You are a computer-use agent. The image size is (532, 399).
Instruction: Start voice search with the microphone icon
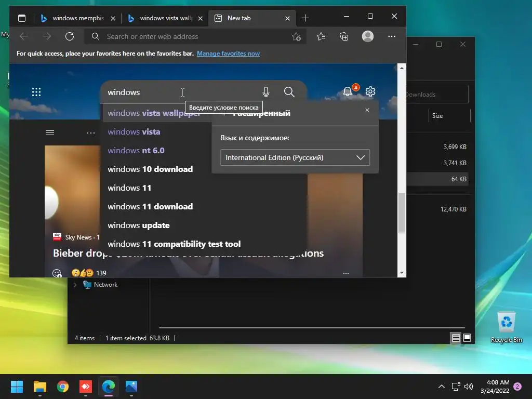pos(266,92)
